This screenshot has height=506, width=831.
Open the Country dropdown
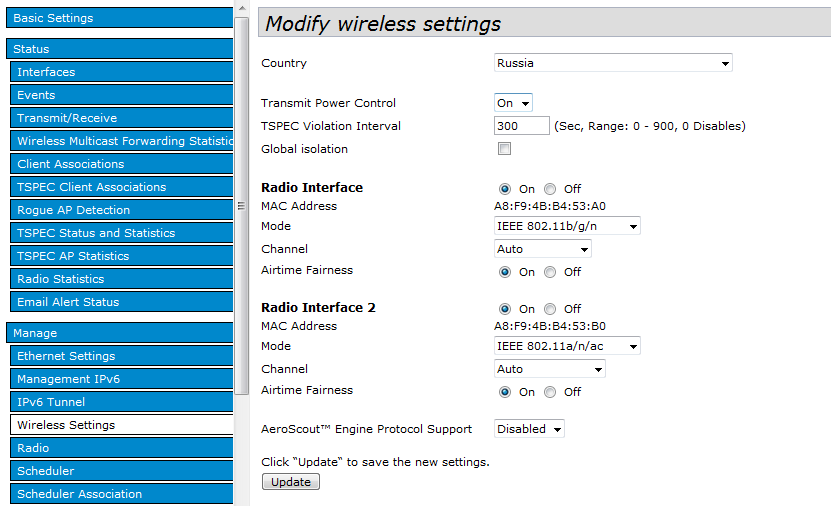click(x=613, y=63)
